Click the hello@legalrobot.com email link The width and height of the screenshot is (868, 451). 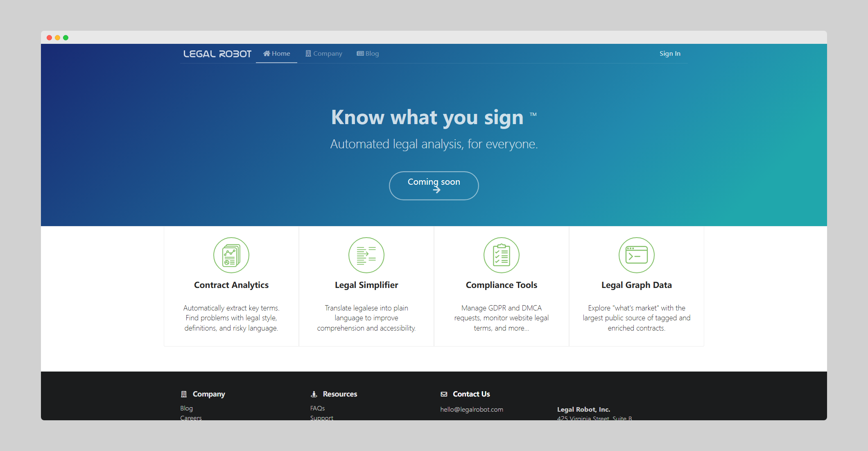pos(472,410)
